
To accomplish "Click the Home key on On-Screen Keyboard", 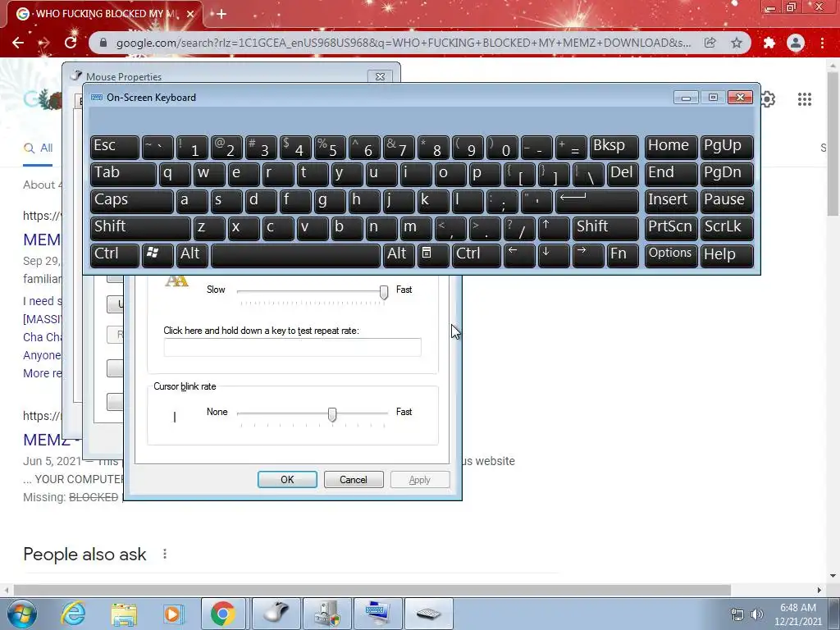I will [x=670, y=147].
